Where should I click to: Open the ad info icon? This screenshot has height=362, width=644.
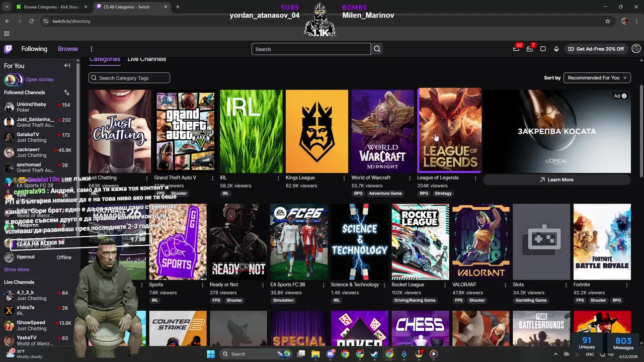624,96
